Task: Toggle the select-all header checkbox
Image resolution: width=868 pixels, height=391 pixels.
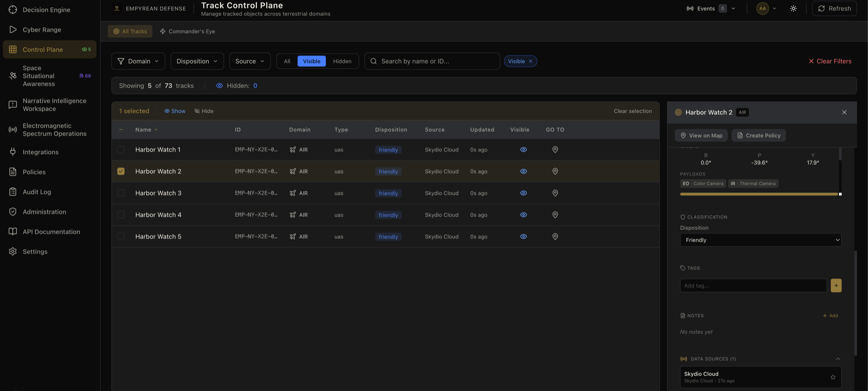Action: tap(121, 129)
